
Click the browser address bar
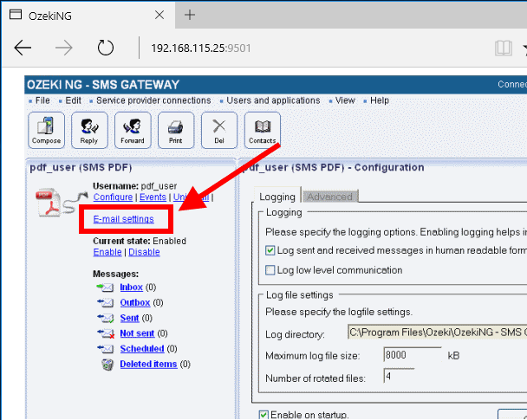coord(313,48)
